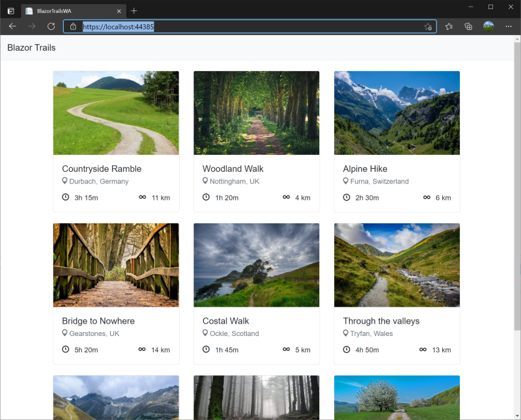Open the Collections icon in toolbar
Image resolution: width=521 pixels, height=420 pixels.
[468, 26]
